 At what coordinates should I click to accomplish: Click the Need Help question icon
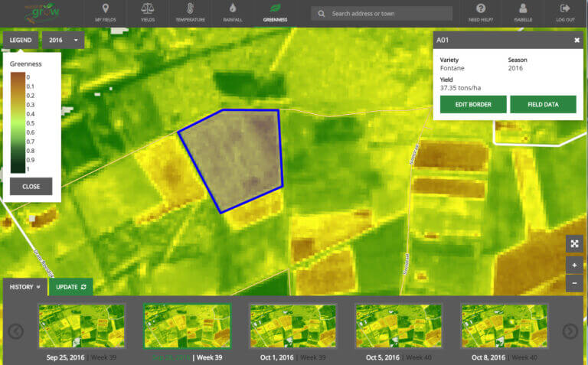point(481,9)
